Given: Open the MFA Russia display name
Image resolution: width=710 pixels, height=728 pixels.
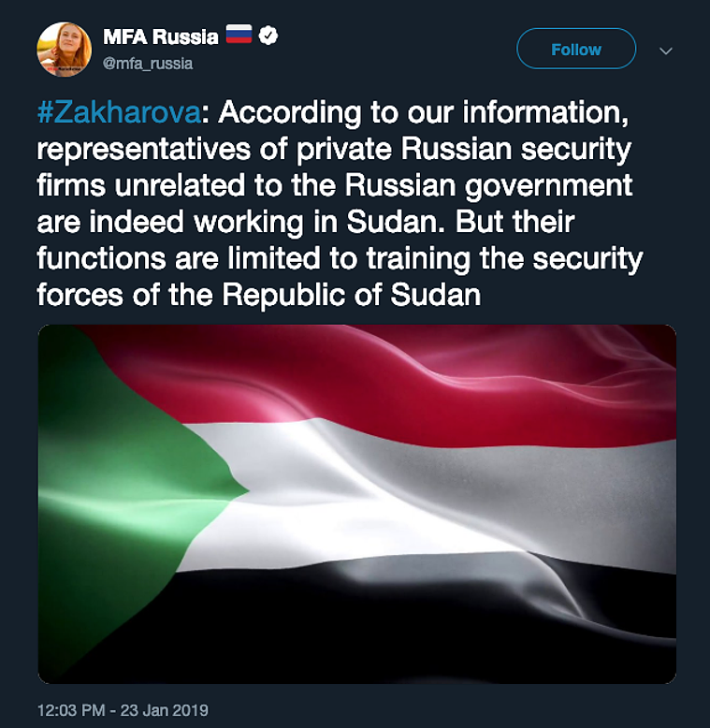Looking at the screenshot, I should click(161, 36).
